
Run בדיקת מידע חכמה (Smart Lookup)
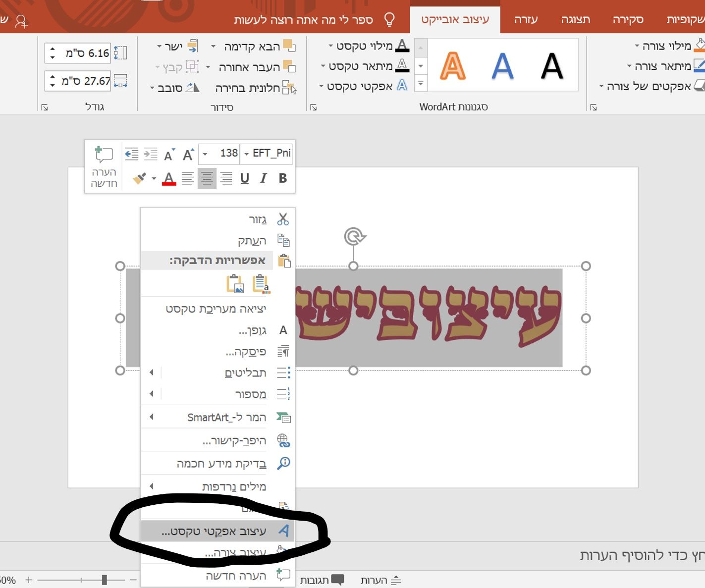click(x=218, y=464)
